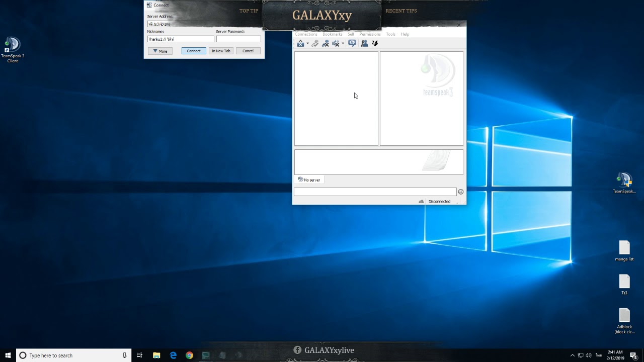Open the Windows Start menu
Screen dimensions: 644x362
coord(8,355)
